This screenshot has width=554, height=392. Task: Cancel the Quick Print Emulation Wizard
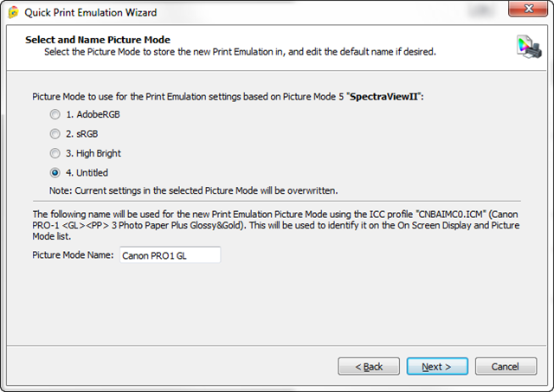[x=506, y=366]
